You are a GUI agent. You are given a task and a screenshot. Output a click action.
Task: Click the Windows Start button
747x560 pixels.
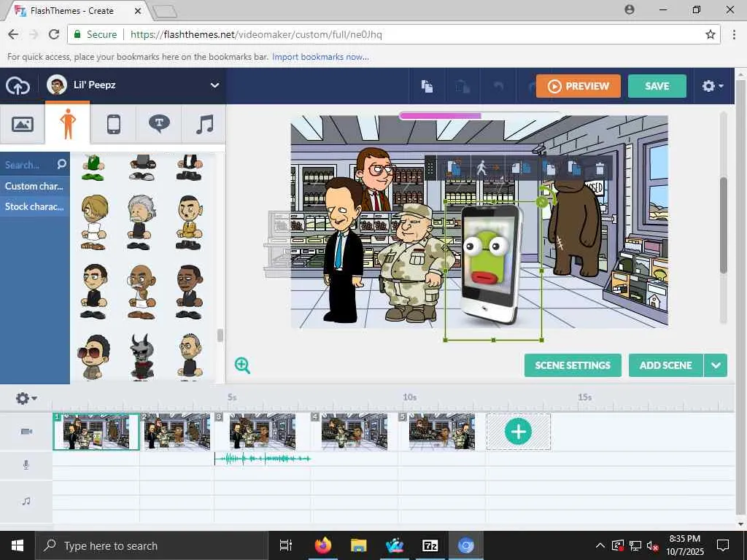pyautogui.click(x=18, y=545)
